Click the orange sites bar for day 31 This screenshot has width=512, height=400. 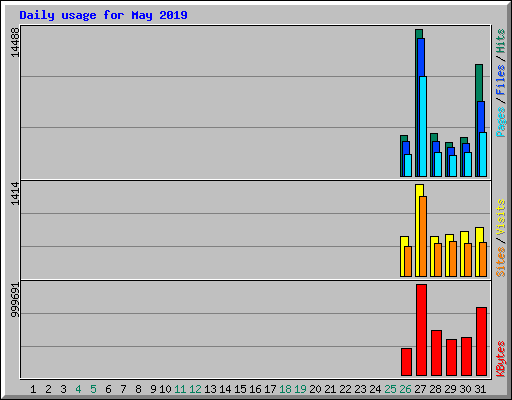[x=483, y=259]
